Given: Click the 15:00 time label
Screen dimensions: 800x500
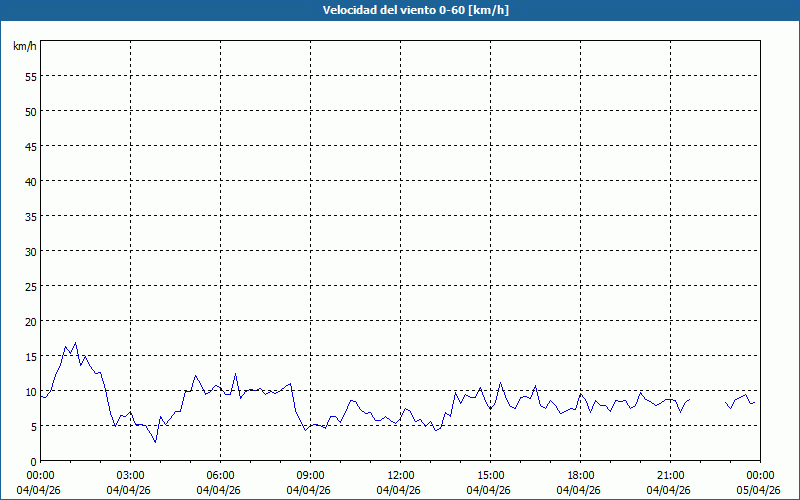Looking at the screenshot, I should [490, 475].
